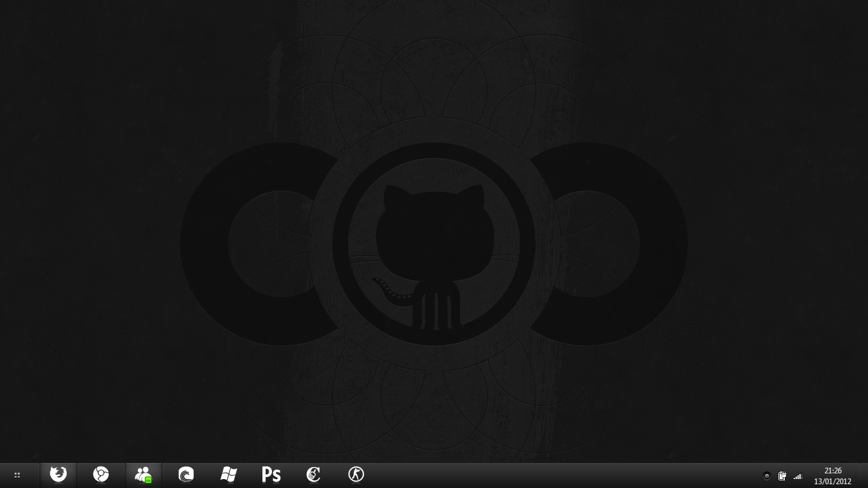Open Google Chrome from the taskbar
Screen dimensions: 868x488
pos(101,475)
